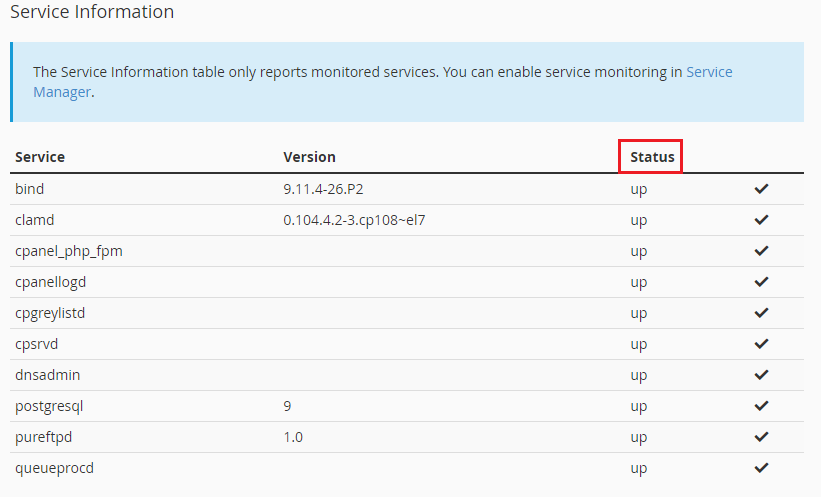Click the clamd version number text
This screenshot has height=497, width=821.
(x=354, y=220)
